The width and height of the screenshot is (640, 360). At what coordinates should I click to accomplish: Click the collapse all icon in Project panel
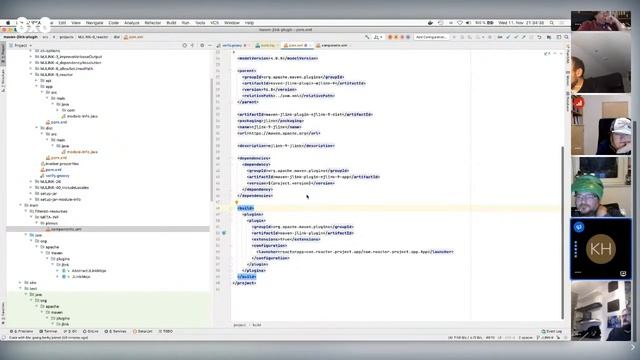[192, 45]
